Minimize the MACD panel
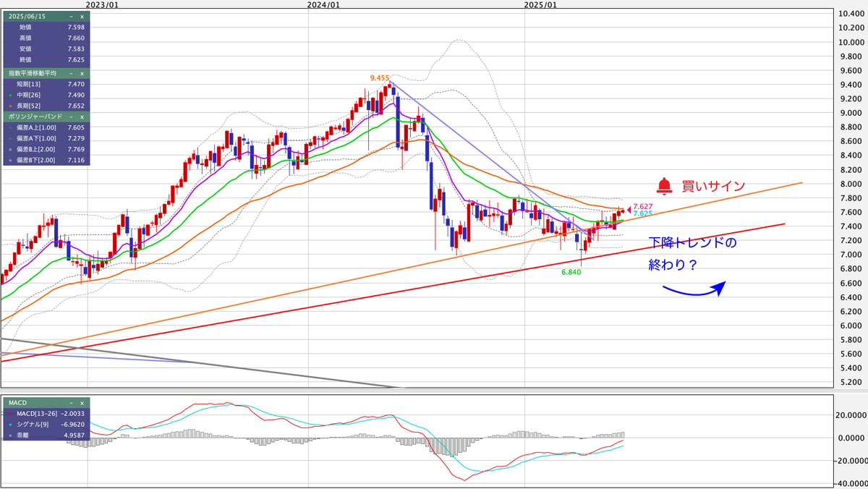 (x=71, y=403)
